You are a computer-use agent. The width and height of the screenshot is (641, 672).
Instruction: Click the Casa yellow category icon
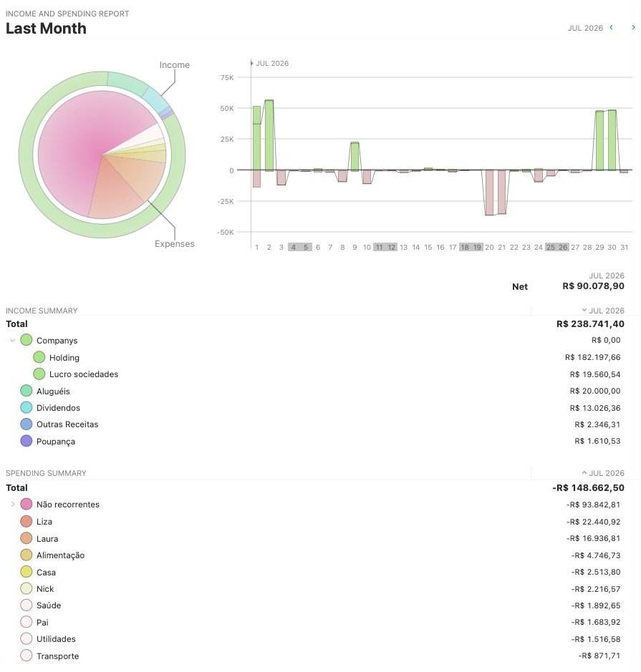tap(26, 572)
